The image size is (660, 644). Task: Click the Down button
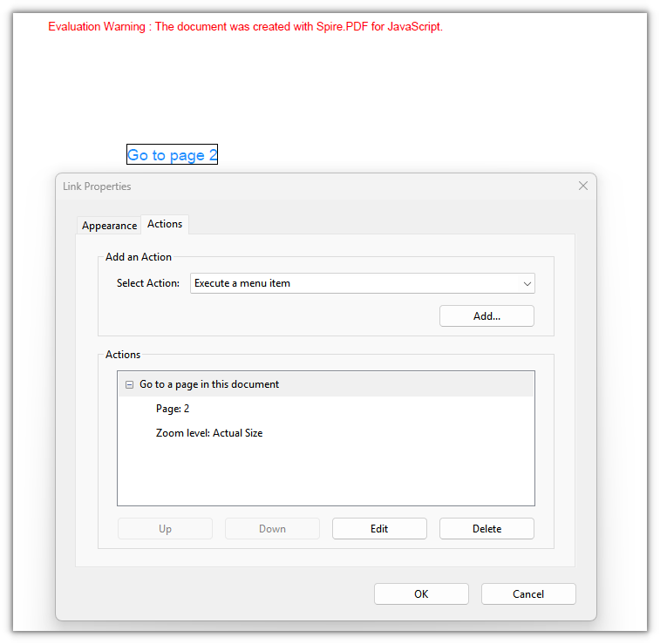click(x=272, y=529)
